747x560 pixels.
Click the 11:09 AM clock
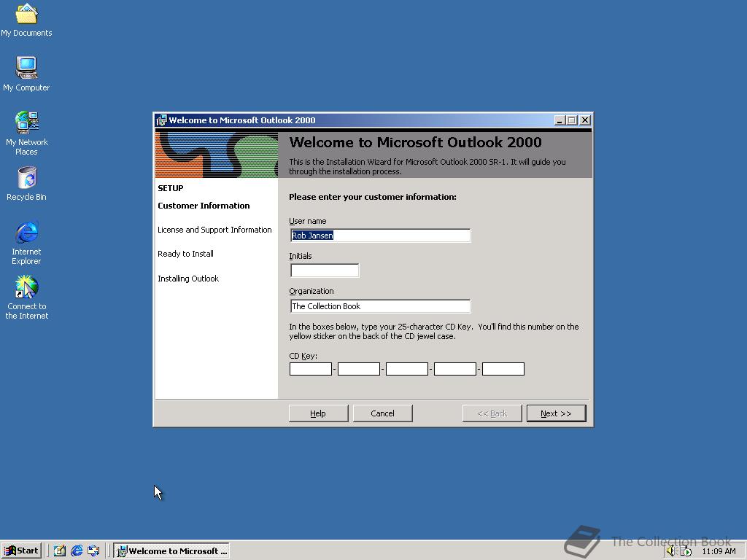[719, 551]
